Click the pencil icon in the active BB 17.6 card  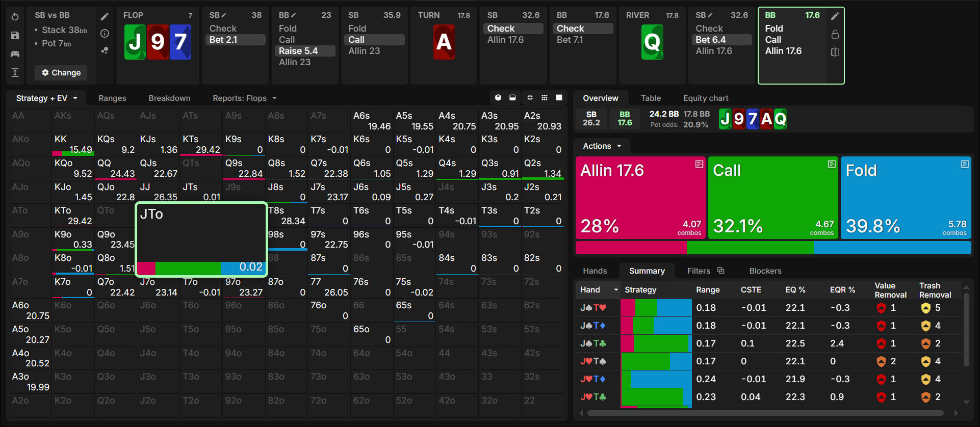[x=835, y=16]
